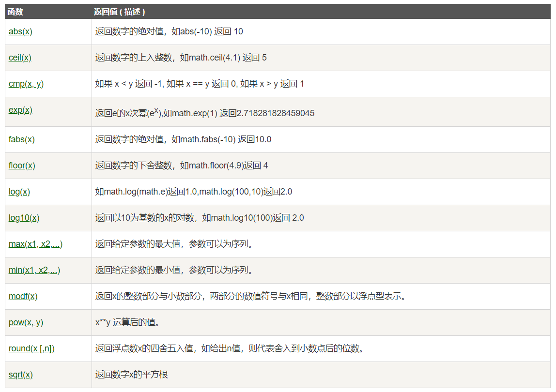Open the abs(x) function link
Screen dimensions: 556x392
click(20, 31)
